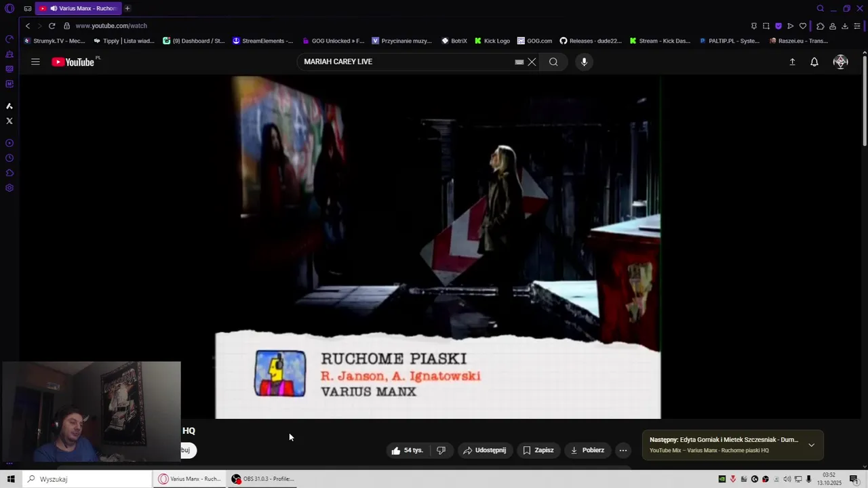Viewport: 868px width, 488px height.
Task: Open the YouTube upload/create button
Action: (792, 62)
